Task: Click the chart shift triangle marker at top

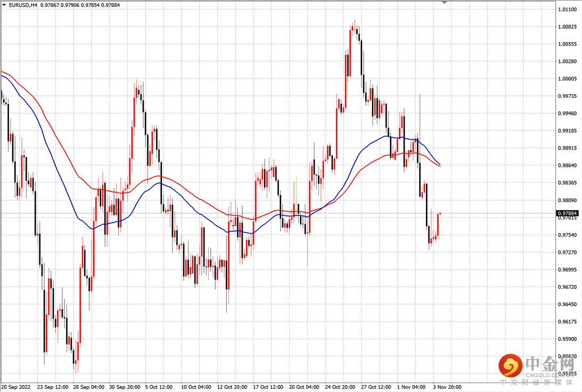Action: (444, 2)
